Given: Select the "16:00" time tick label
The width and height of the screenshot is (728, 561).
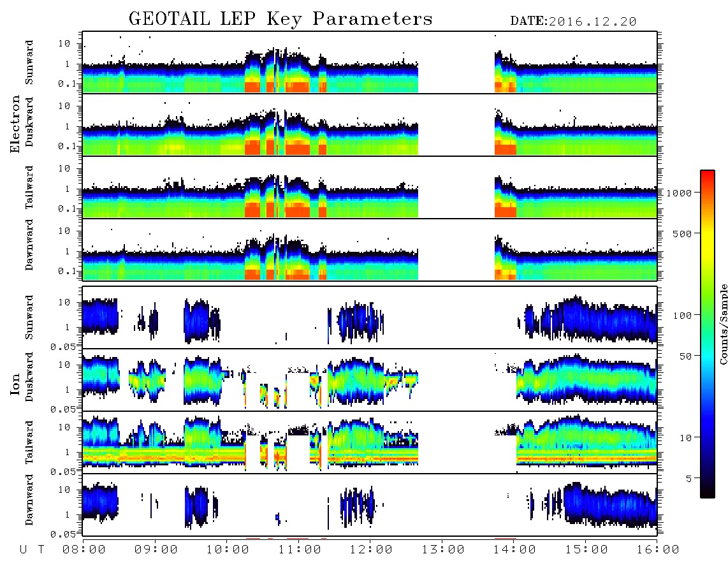Looking at the screenshot, I should (658, 550).
